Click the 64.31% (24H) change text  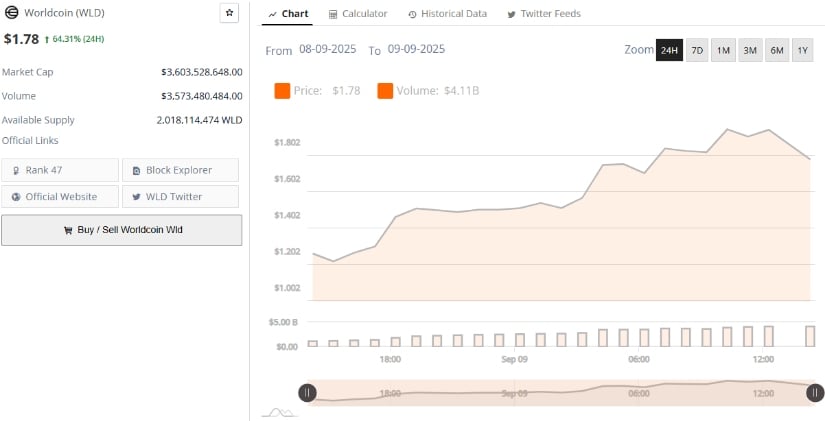(78, 39)
